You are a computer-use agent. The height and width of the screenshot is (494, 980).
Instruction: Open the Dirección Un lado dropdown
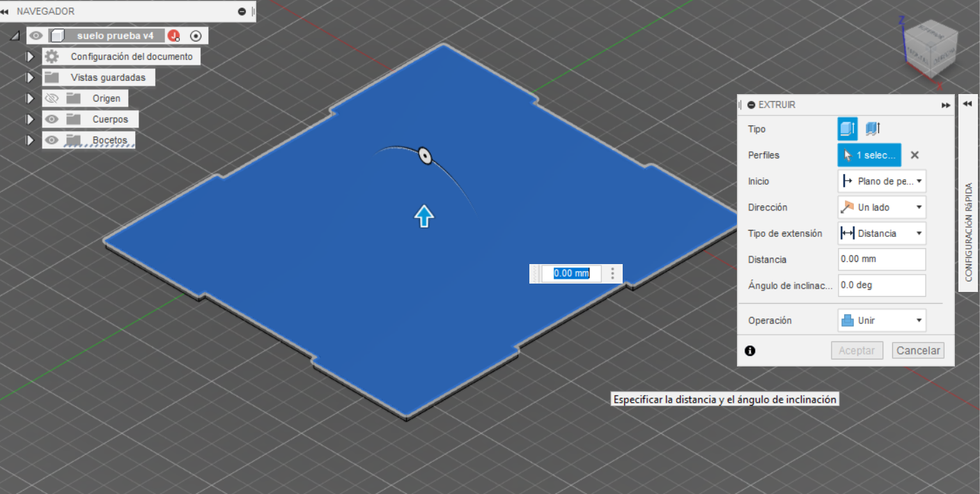click(882, 207)
